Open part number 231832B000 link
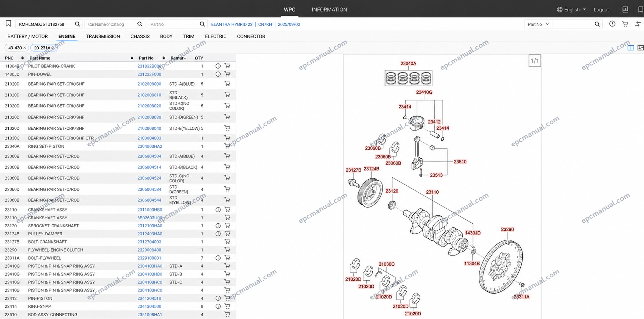 (149, 66)
